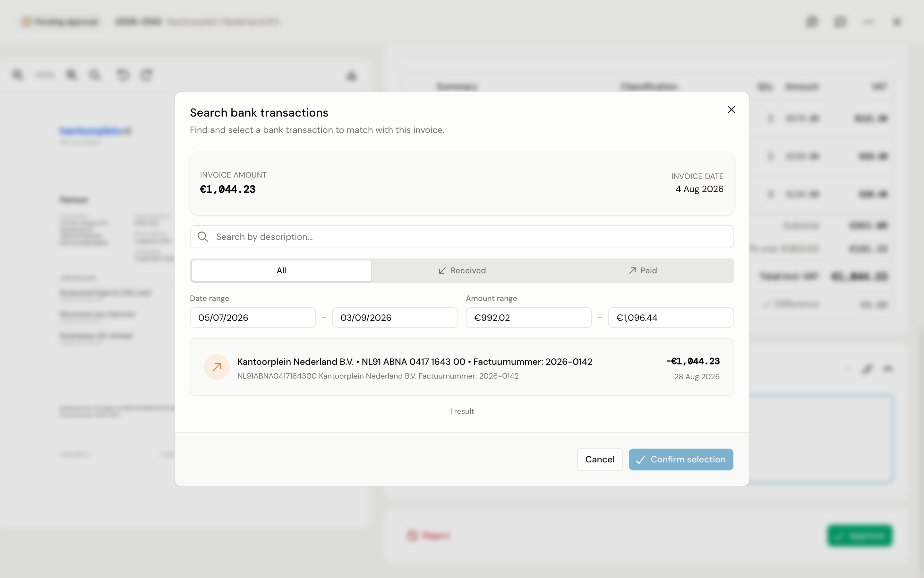
Task: Select the All transactions tab
Action: coord(281,271)
